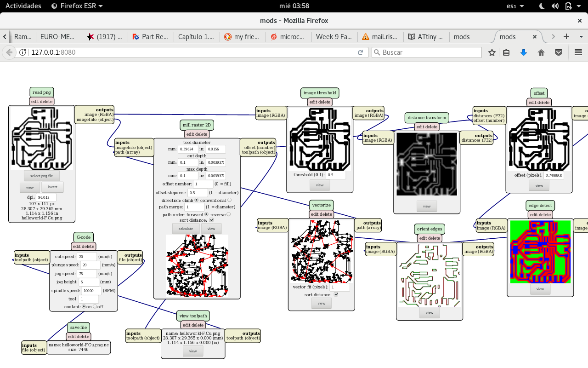This screenshot has width=588, height=368.
Task: Click the search magnifier icon in Buscar box
Action: pos(377,52)
